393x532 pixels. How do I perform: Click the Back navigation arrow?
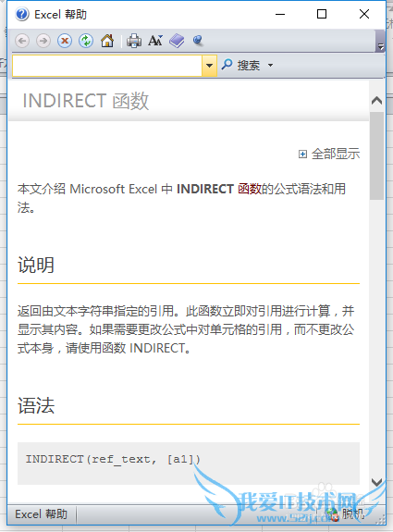click(22, 41)
